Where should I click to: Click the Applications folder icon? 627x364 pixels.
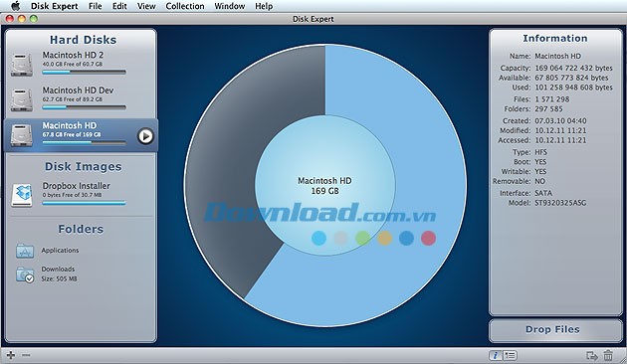25,251
